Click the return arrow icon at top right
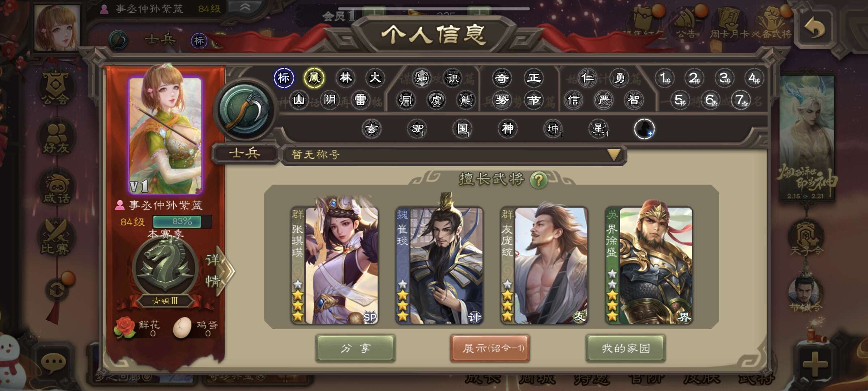Image resolution: width=868 pixels, height=391 pixels. [814, 28]
